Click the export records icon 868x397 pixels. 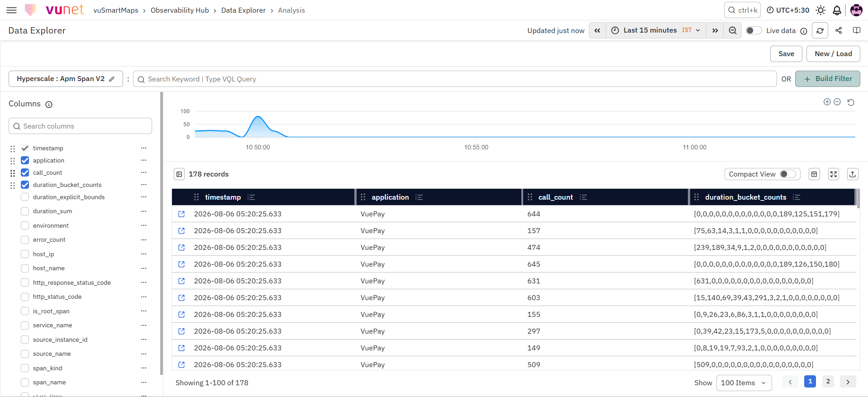click(853, 174)
